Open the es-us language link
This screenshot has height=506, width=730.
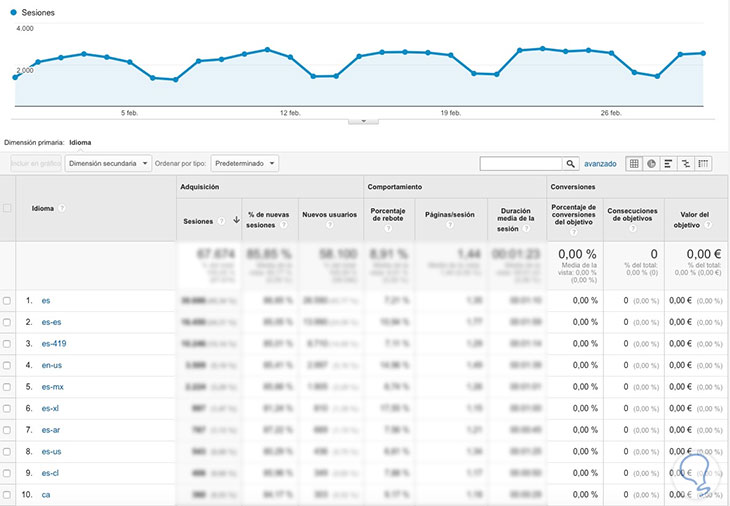51,452
